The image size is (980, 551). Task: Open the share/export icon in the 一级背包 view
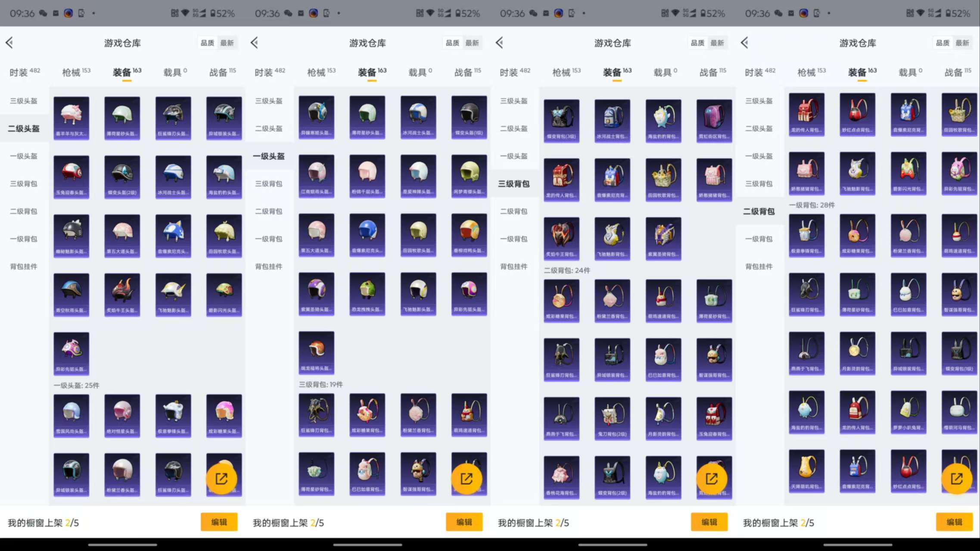pos(956,479)
